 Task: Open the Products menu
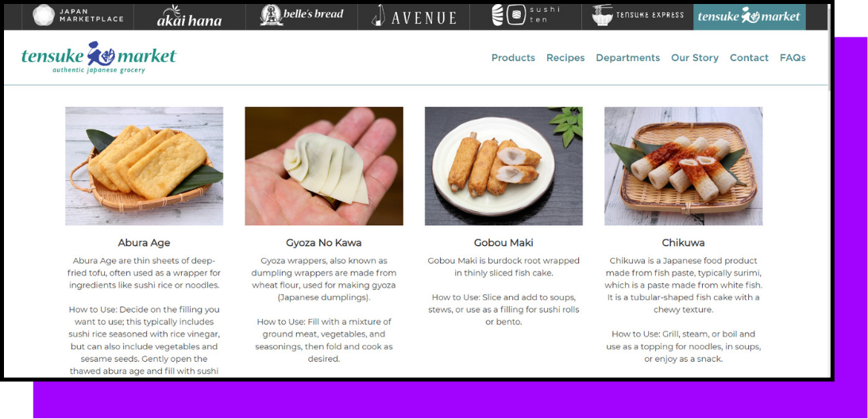[513, 58]
